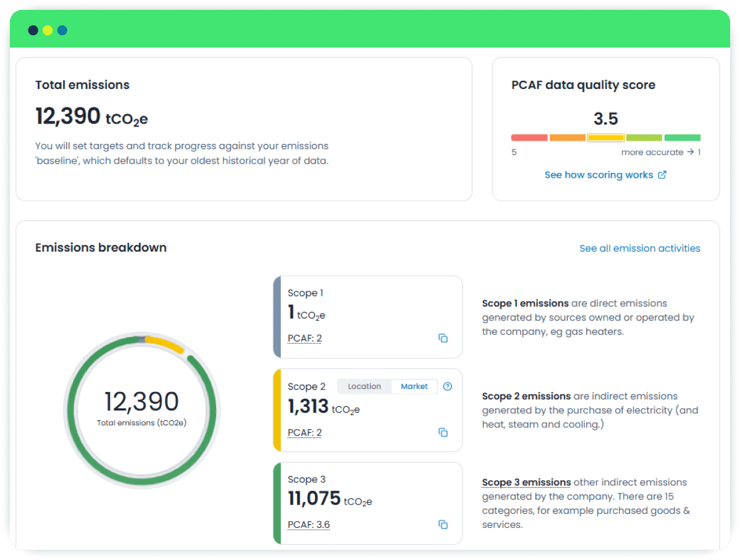Click green Scope 3 arc on donut chart
The width and height of the screenshot is (740, 560).
click(141, 481)
